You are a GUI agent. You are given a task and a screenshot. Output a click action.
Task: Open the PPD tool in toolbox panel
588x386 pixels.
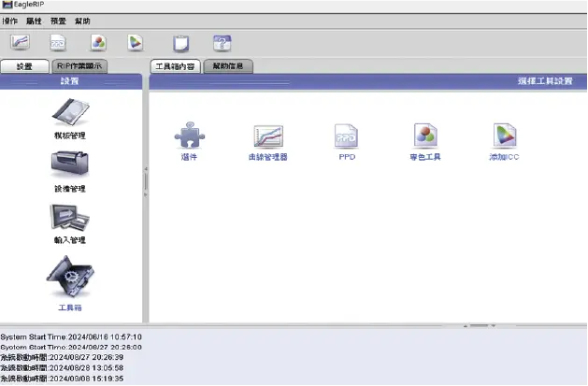point(347,137)
